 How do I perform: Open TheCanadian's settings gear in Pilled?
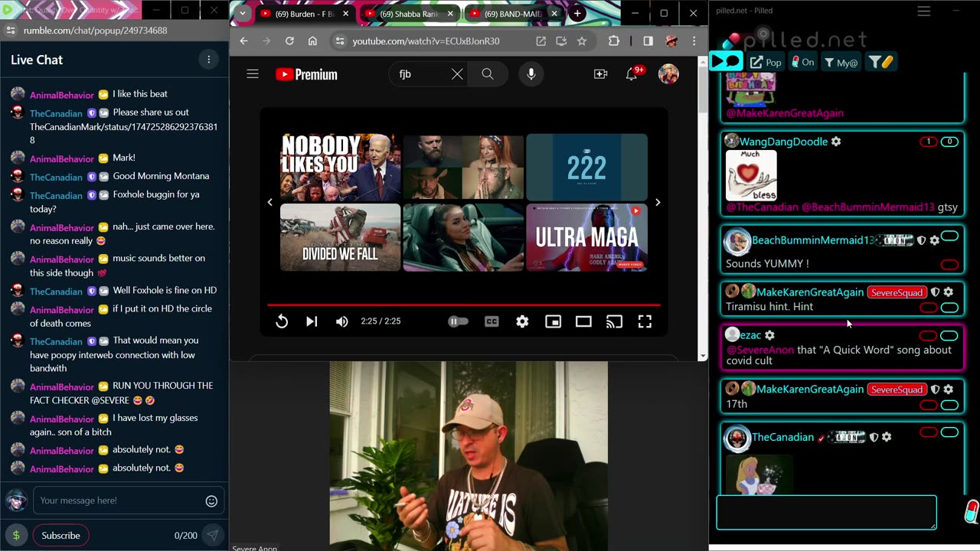point(887,437)
